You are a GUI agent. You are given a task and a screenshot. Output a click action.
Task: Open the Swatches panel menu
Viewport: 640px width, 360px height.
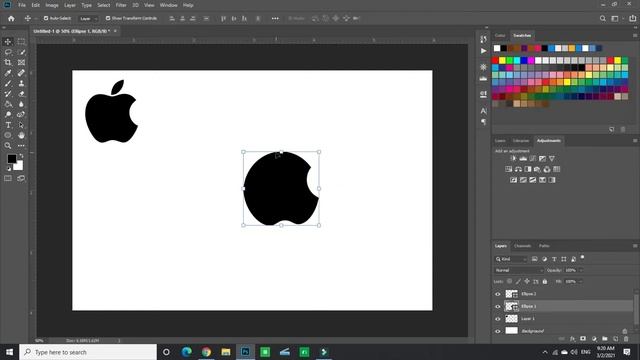[635, 36]
